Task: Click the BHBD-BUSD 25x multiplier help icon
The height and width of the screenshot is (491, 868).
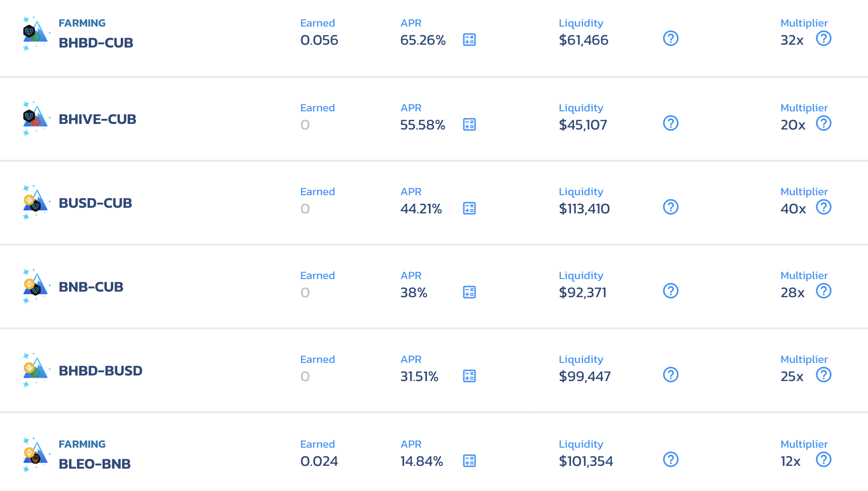Action: click(x=823, y=375)
